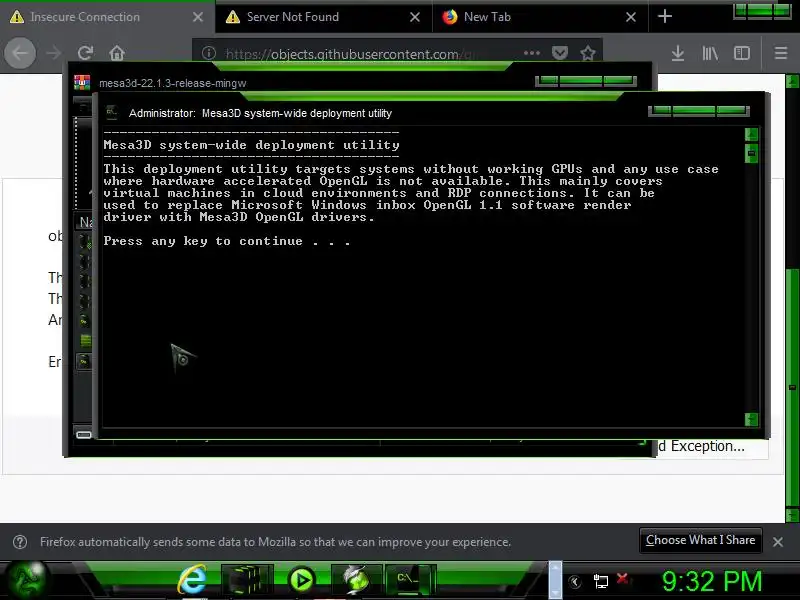Click the notification bar question mark icon
The width and height of the screenshot is (800, 600).
[20, 542]
